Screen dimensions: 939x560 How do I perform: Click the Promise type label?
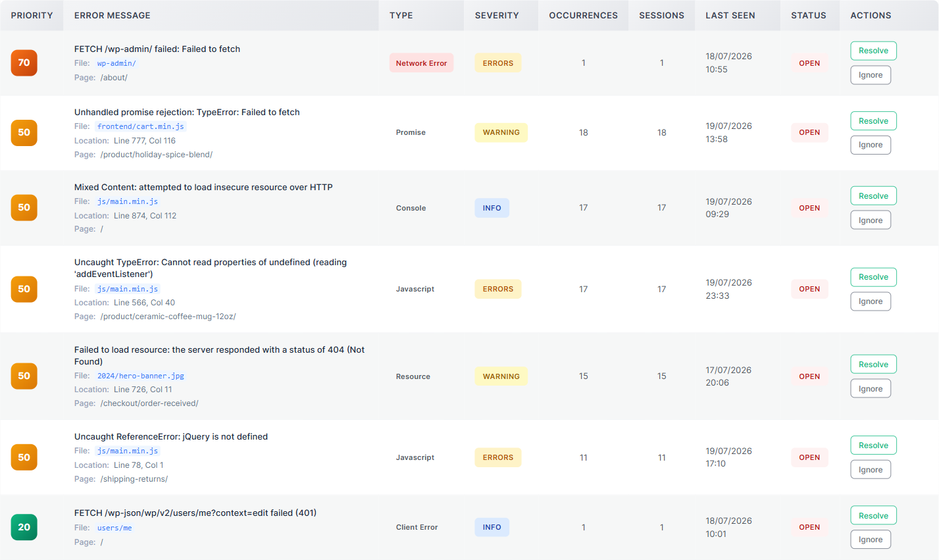411,132
